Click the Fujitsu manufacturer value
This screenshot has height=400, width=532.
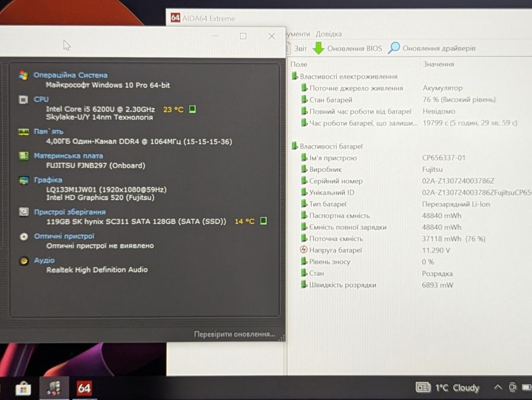(432, 170)
